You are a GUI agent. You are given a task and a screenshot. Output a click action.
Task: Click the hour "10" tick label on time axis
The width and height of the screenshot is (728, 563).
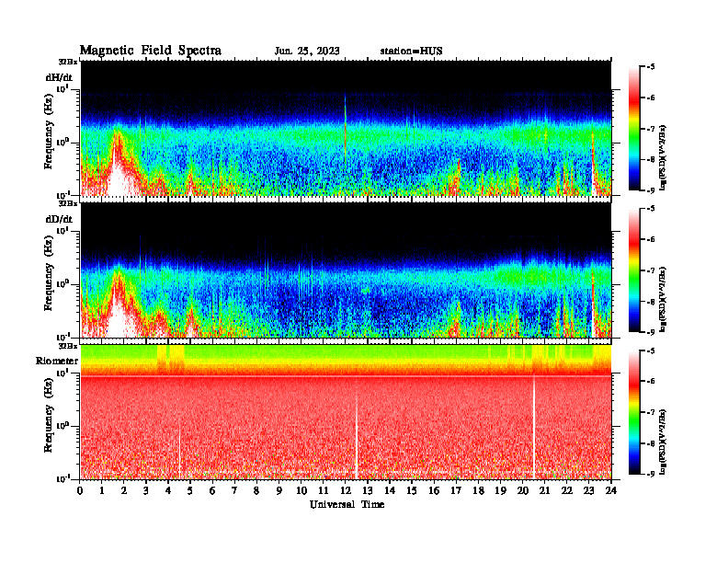coord(301,491)
